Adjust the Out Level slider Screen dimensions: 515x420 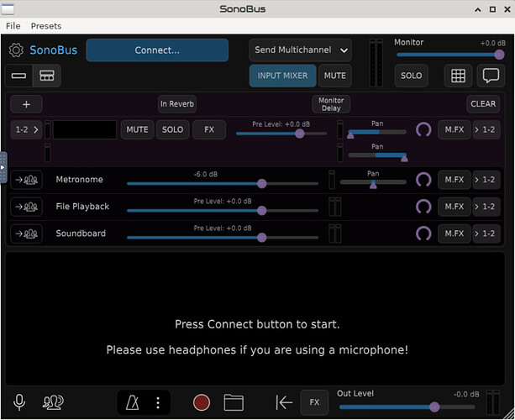[407, 407]
